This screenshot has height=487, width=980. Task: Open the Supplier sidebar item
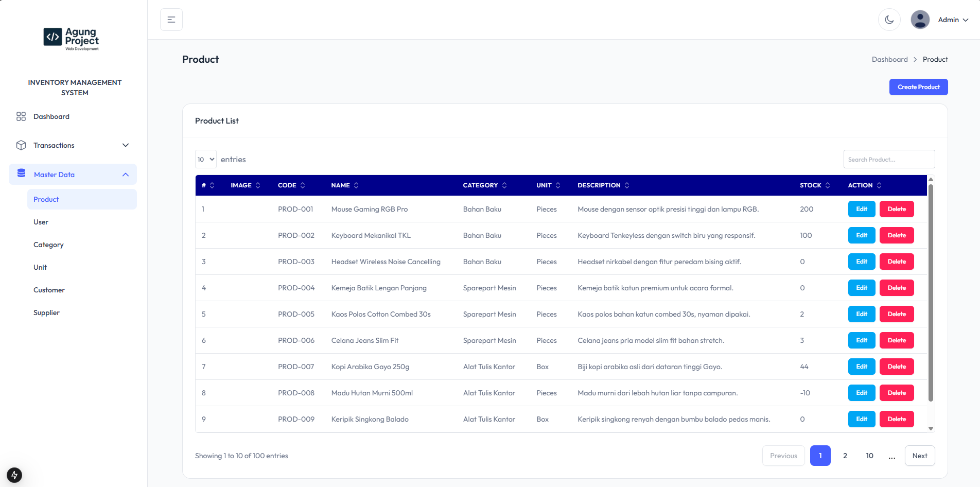coord(82,312)
